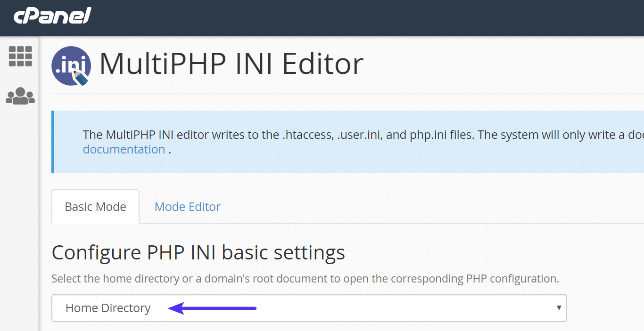The image size is (644, 331).
Task: Open the documentation link
Action: click(x=124, y=149)
